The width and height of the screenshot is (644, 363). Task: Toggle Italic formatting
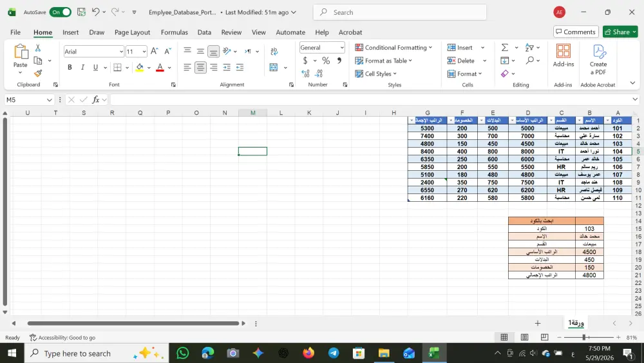click(x=82, y=68)
